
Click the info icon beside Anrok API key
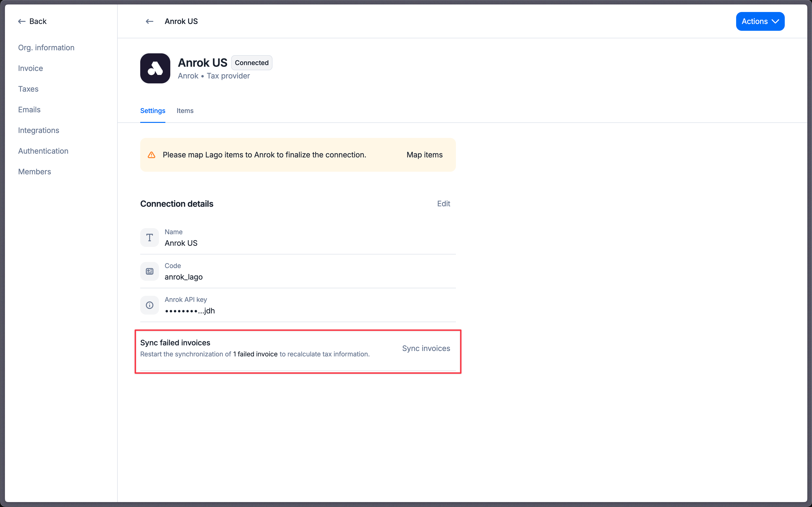coord(150,305)
